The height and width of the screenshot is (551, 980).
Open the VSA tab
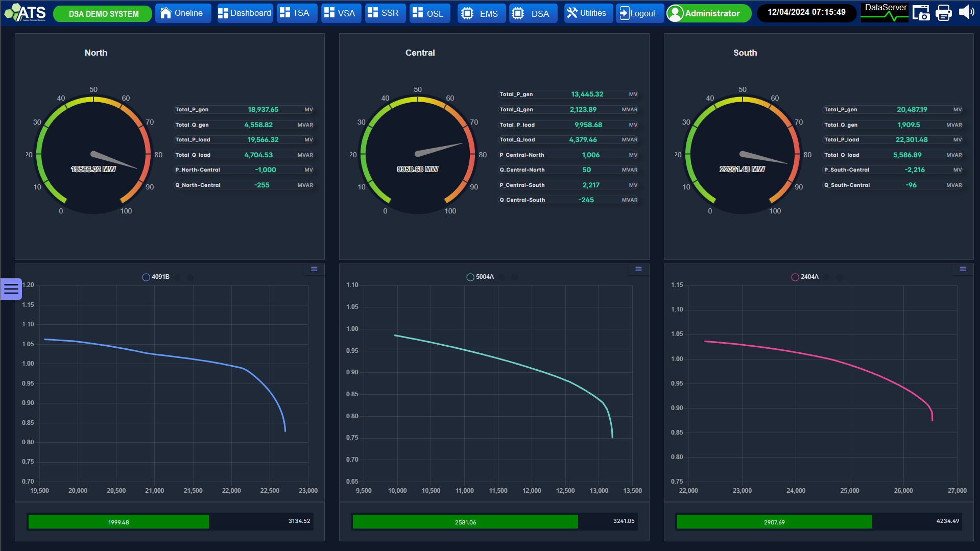(x=340, y=13)
